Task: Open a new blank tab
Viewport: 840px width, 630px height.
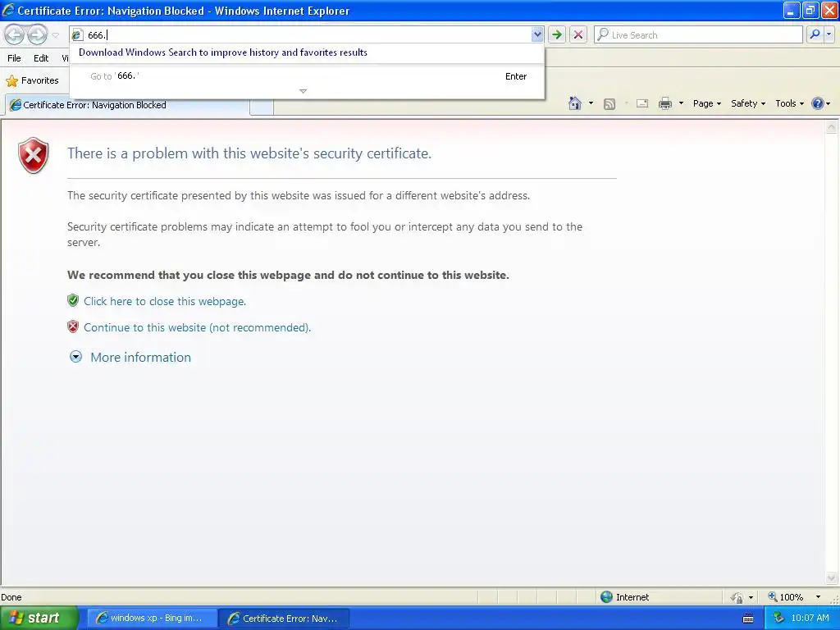Action: tap(262, 107)
